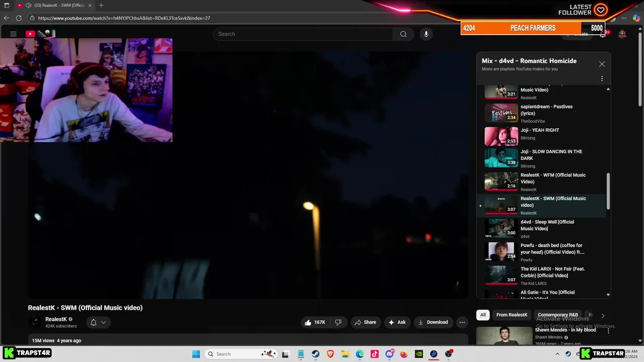The width and height of the screenshot is (644, 362).
Task: Open more actions ellipsis beside Download
Action: [462, 322]
